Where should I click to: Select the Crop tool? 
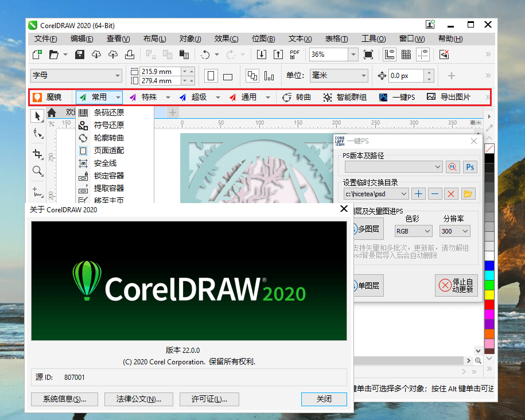coord(37,154)
